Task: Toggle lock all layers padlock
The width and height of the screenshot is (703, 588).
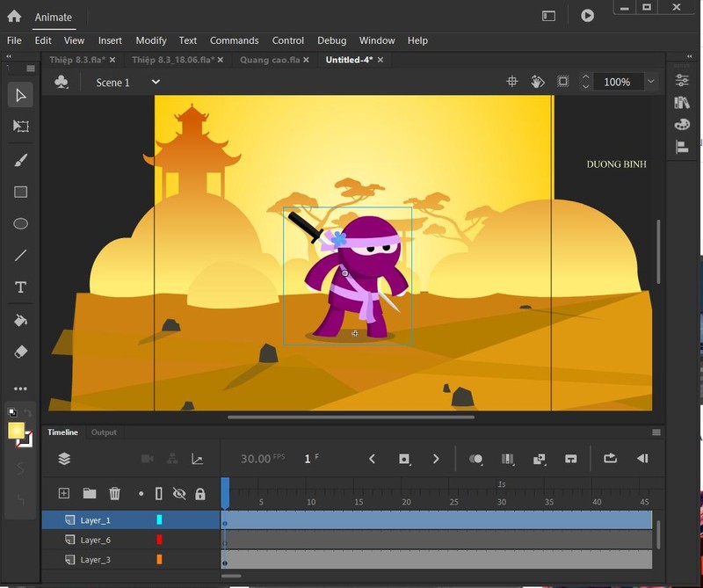Action: 200,494
